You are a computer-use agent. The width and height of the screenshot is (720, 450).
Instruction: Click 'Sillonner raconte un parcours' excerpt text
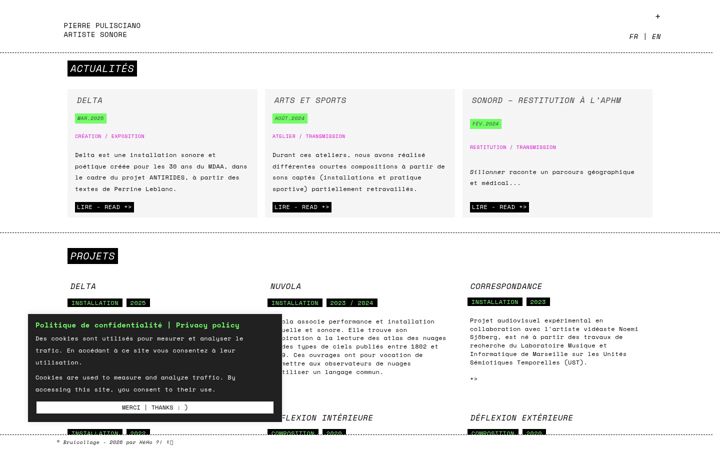(551, 177)
